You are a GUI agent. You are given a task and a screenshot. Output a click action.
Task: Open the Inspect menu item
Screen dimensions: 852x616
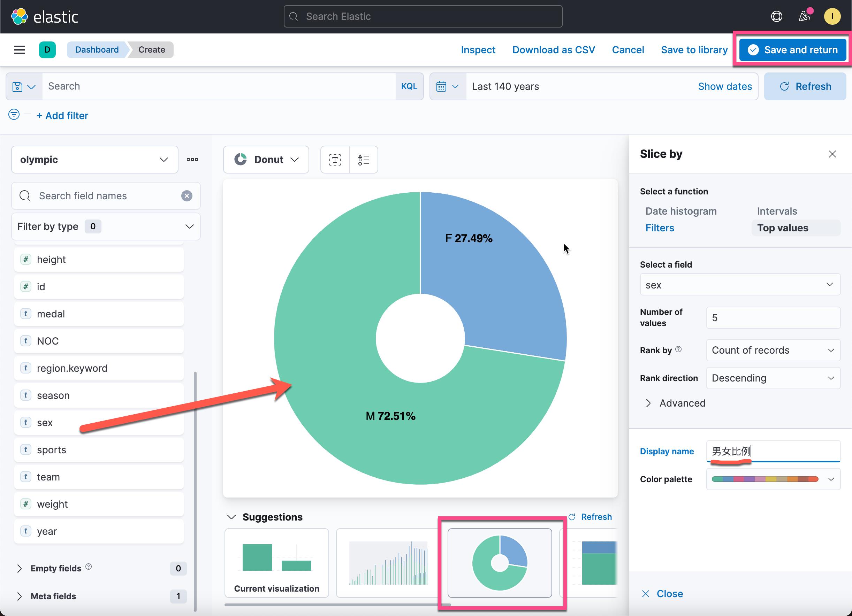coord(478,50)
